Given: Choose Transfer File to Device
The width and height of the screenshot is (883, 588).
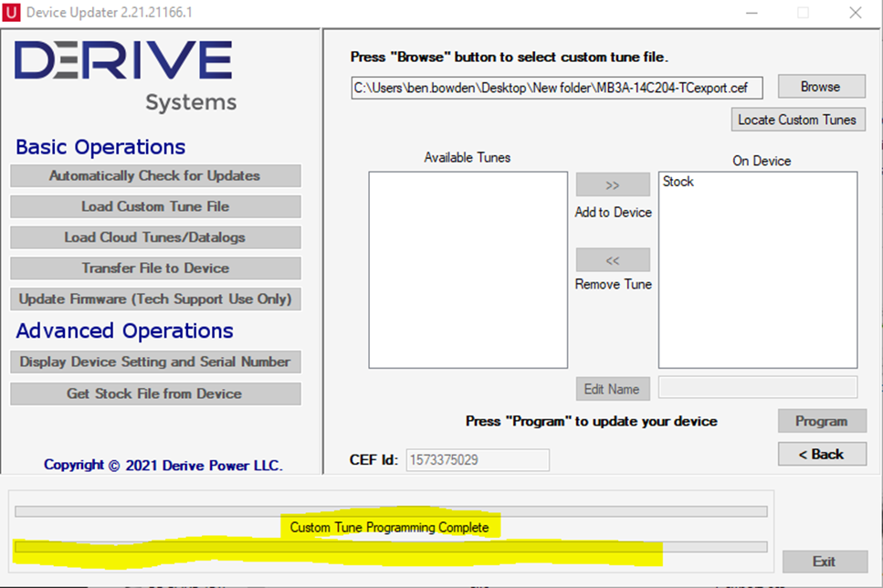Looking at the screenshot, I should coord(155,268).
